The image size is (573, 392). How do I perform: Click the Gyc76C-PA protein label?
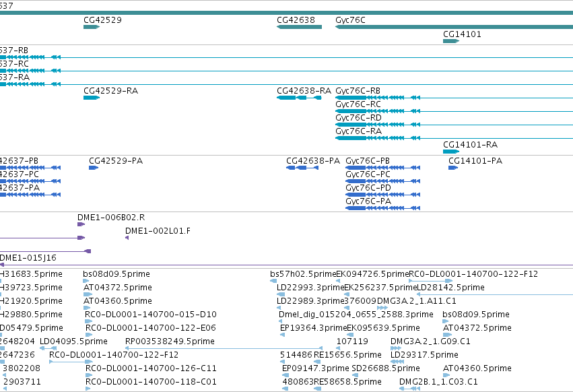tap(368, 201)
